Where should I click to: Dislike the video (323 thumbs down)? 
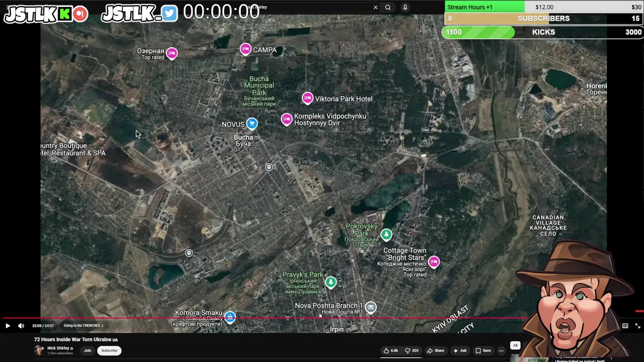click(x=412, y=350)
